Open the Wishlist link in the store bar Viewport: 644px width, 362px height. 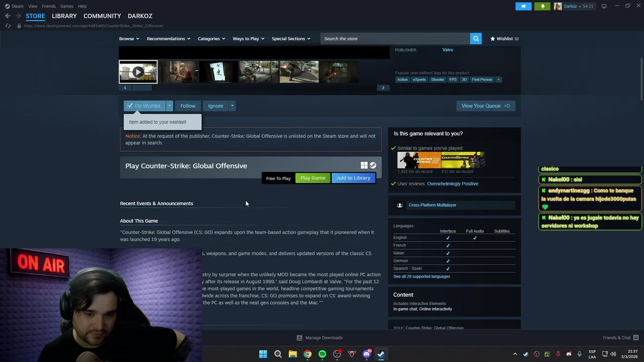[x=504, y=39]
